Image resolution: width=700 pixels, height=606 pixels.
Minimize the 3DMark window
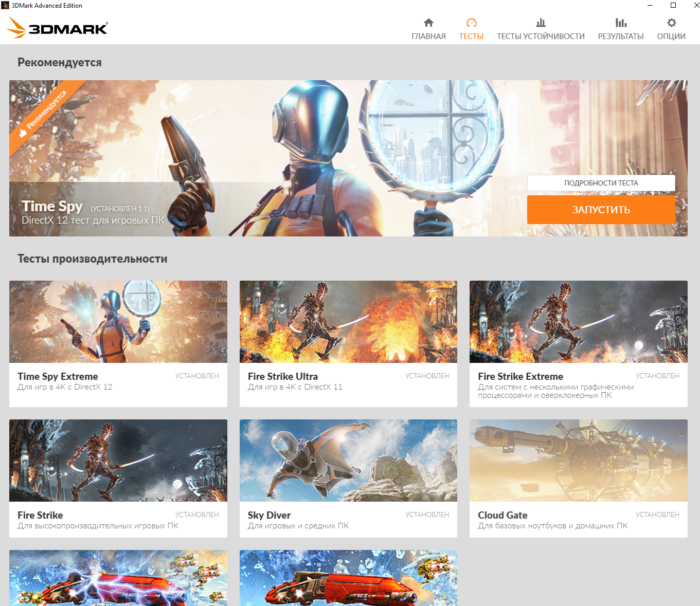coord(650,5)
